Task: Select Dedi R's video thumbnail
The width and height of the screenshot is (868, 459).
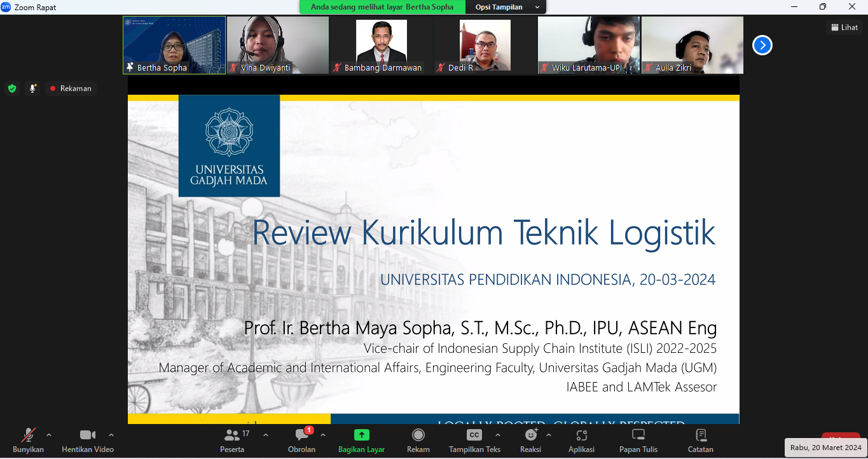Action: pos(485,45)
